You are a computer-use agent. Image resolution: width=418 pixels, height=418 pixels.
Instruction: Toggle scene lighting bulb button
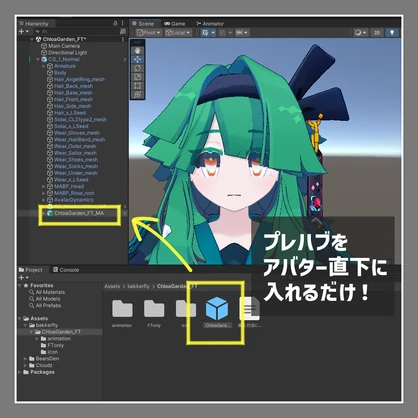click(x=392, y=32)
